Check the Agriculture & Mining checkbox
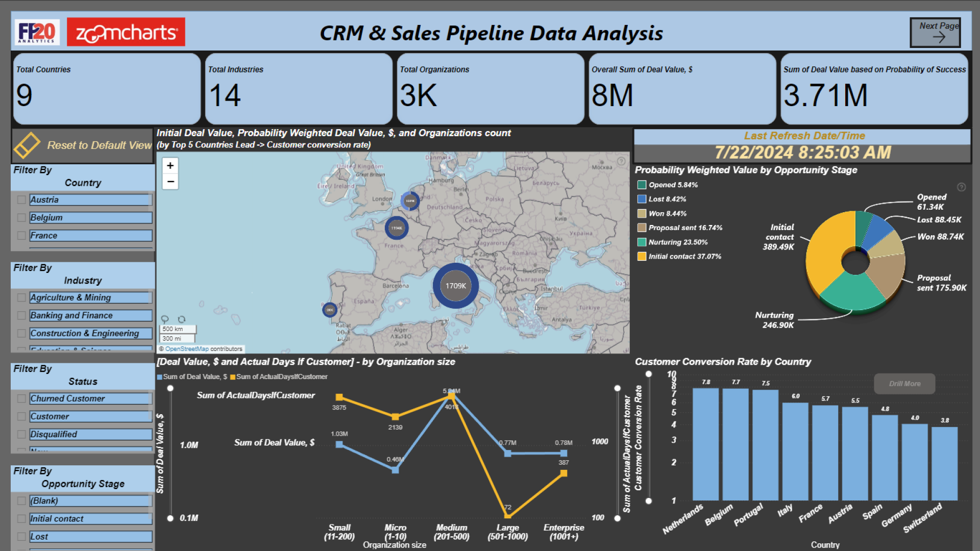Screen dimensions: 980x551 click(x=21, y=297)
